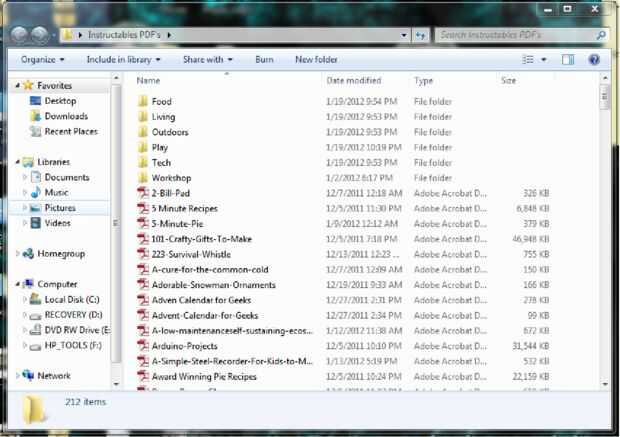Screen dimensions: 620x437
Task: Click the Back navigation arrow
Action: click(x=19, y=35)
